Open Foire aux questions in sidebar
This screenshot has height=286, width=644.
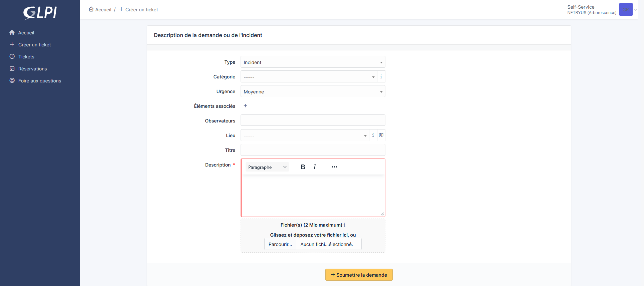tap(39, 81)
